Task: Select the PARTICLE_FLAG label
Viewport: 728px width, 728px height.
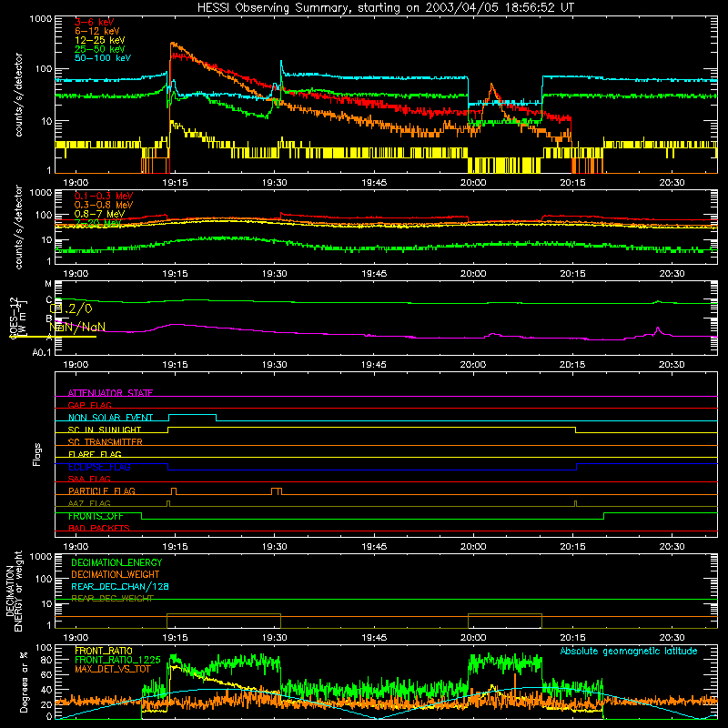Action: [102, 490]
